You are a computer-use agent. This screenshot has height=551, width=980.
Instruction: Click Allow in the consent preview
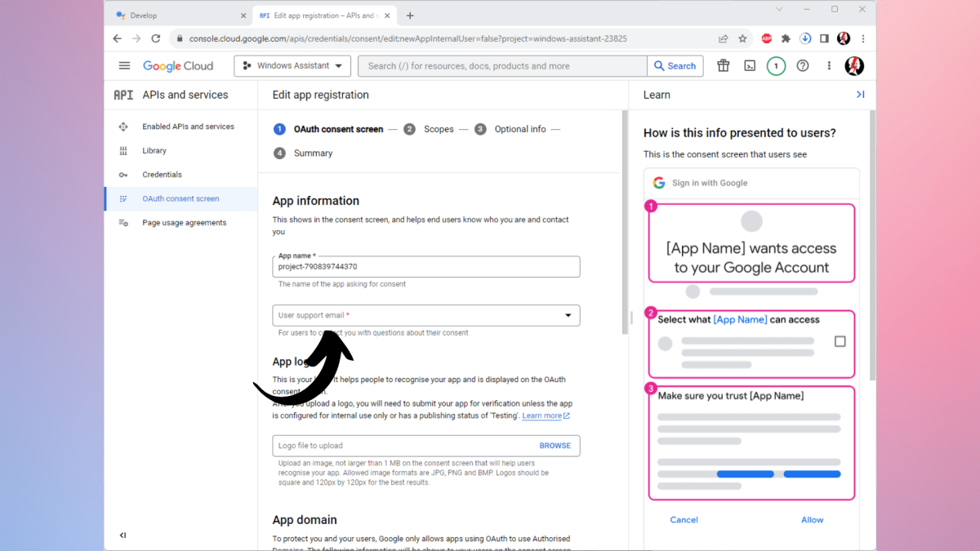[x=813, y=520]
